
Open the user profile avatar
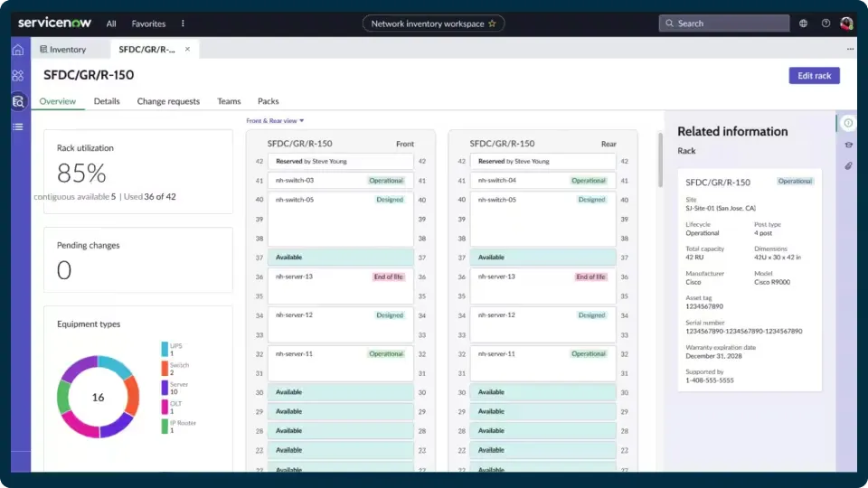point(846,23)
